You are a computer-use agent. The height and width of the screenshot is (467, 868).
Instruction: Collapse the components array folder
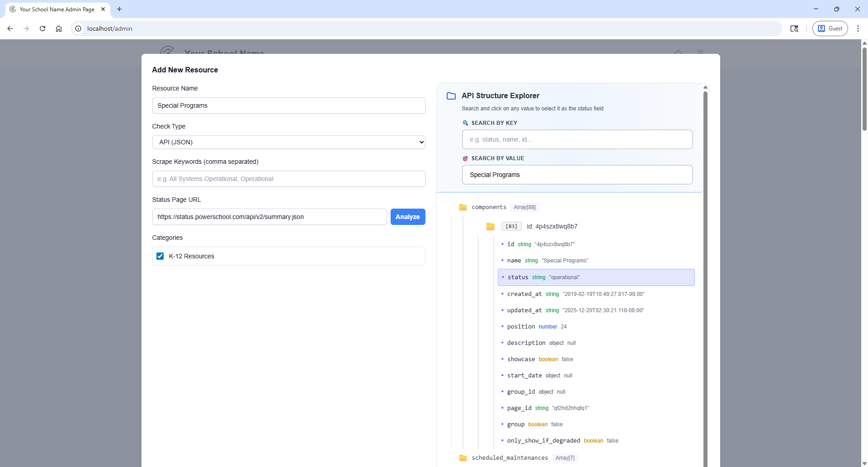[463, 207]
